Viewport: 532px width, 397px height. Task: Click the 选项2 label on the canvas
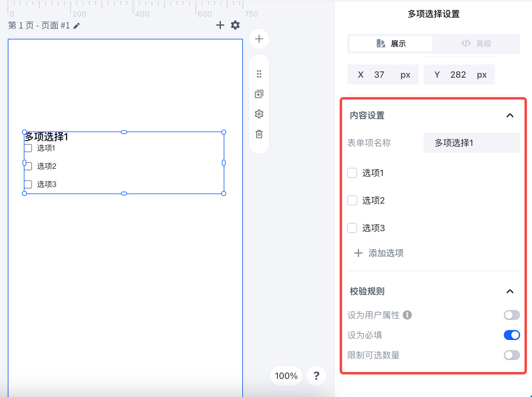(x=47, y=166)
